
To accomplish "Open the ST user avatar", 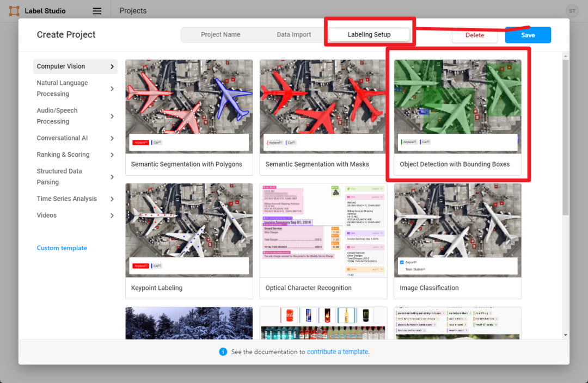I will coord(572,11).
